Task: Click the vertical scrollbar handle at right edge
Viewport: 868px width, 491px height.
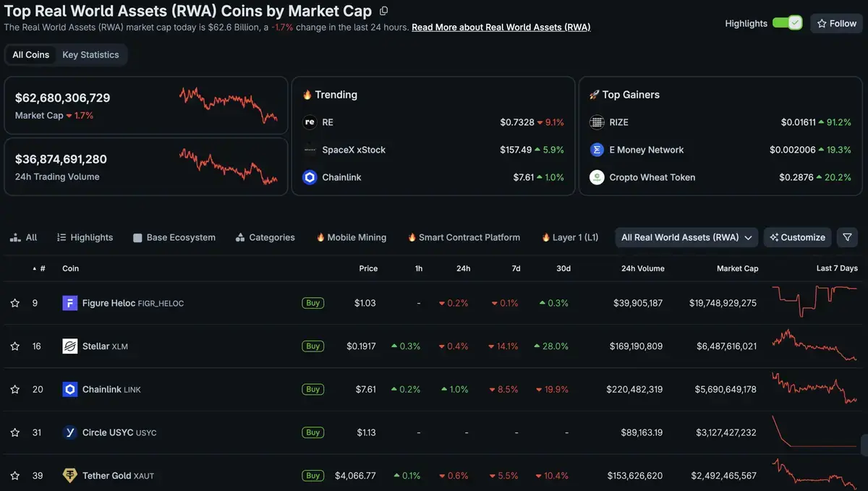Action: pos(864,443)
